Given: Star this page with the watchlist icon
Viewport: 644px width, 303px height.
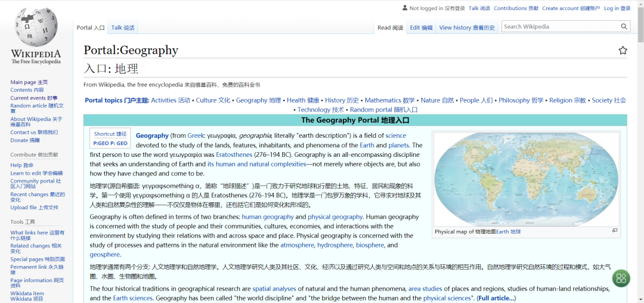Looking at the screenshot, I should click(623, 51).
